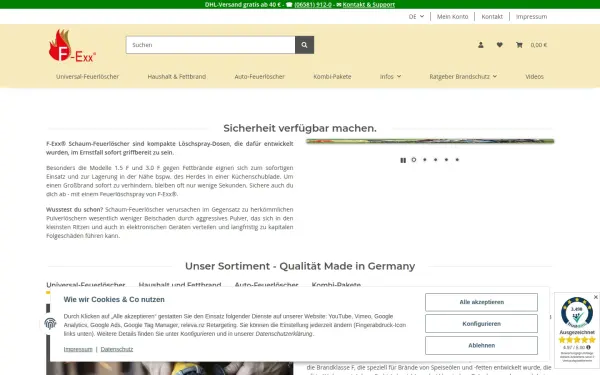Image resolution: width=600 pixels, height=375 pixels.
Task: Click the Wie wir Cookies & Co nutzen heading
Action: (114, 300)
